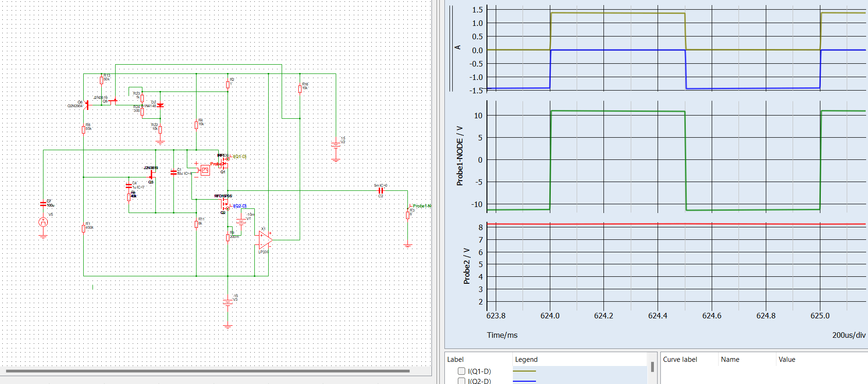The image size is (868, 384).
Task: Select resistor R13 in the schematic
Action: [102, 80]
